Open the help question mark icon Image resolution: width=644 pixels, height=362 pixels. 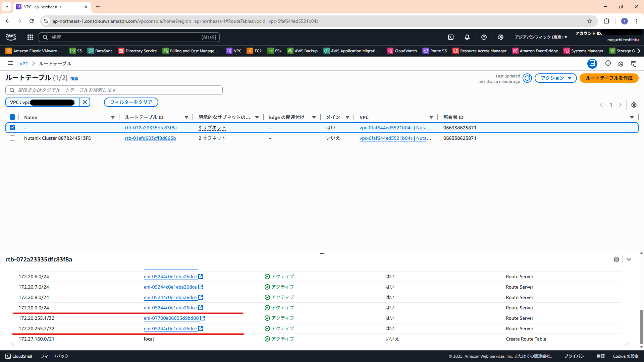[484, 37]
